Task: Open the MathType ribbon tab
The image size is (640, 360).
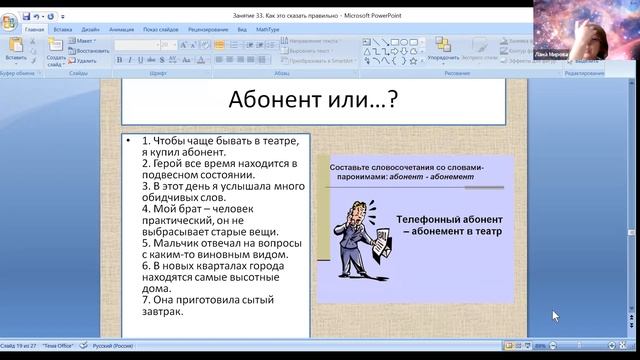Action: pos(267,29)
